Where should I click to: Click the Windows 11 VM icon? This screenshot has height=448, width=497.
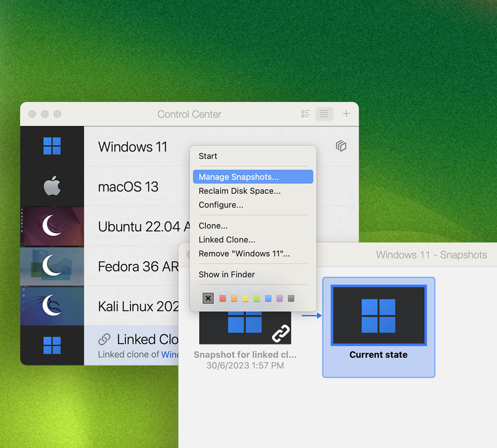(x=52, y=146)
